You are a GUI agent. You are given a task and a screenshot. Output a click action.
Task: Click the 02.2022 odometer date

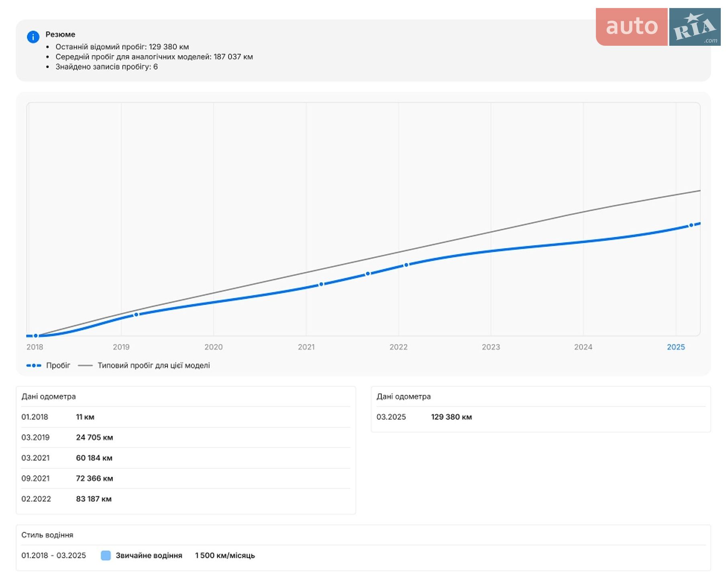coord(36,499)
